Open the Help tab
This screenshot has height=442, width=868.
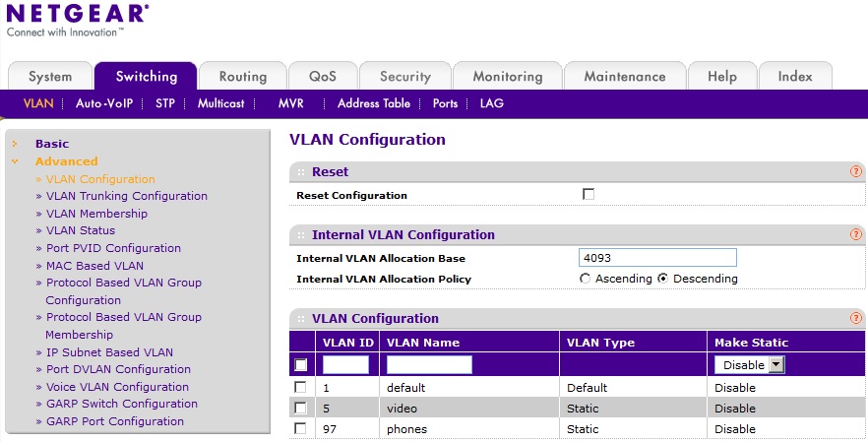pyautogui.click(x=722, y=77)
